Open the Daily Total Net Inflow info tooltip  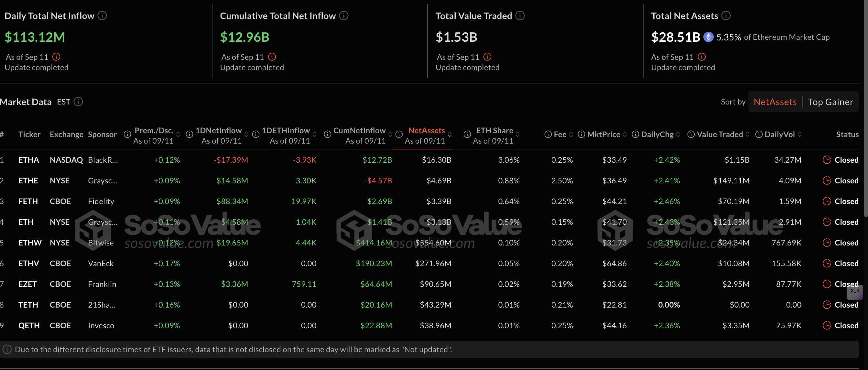103,16
